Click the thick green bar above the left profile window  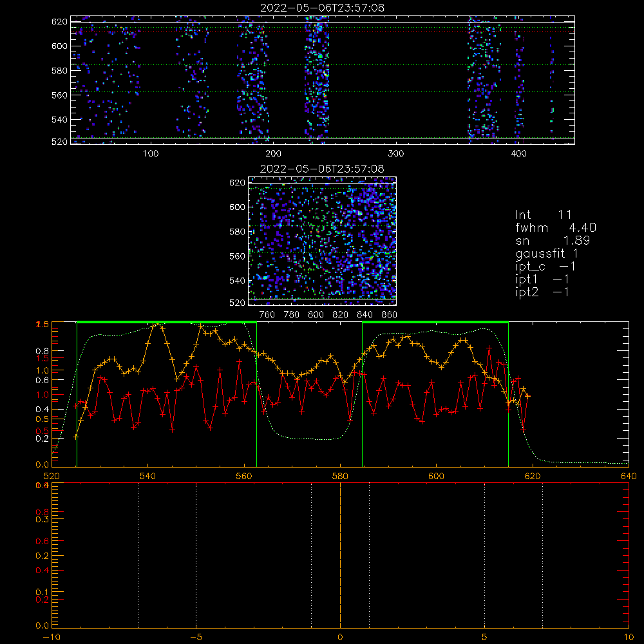click(x=167, y=323)
